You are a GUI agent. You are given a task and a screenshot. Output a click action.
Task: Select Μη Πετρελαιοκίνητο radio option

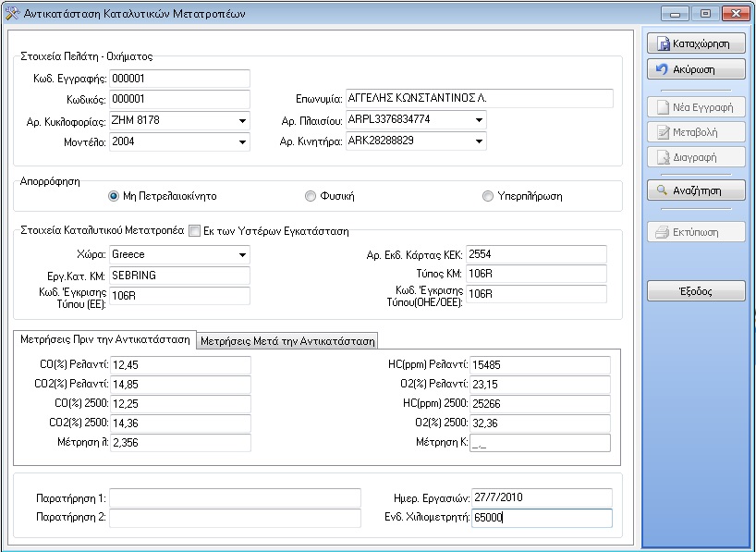click(x=114, y=196)
